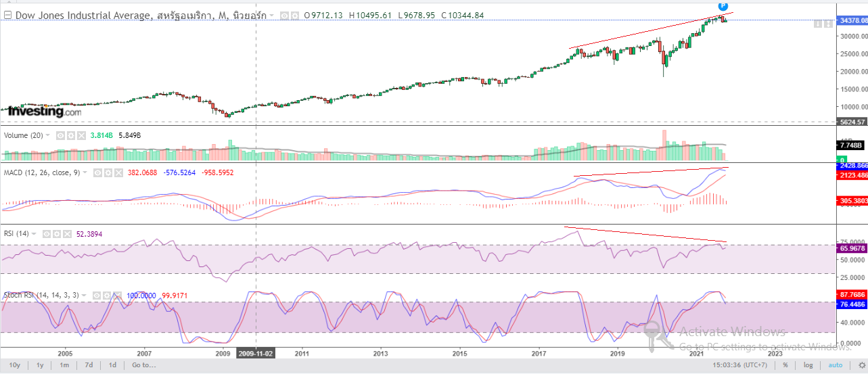
Task: Click the 2123.486 signal axis label
Action: [x=853, y=176]
